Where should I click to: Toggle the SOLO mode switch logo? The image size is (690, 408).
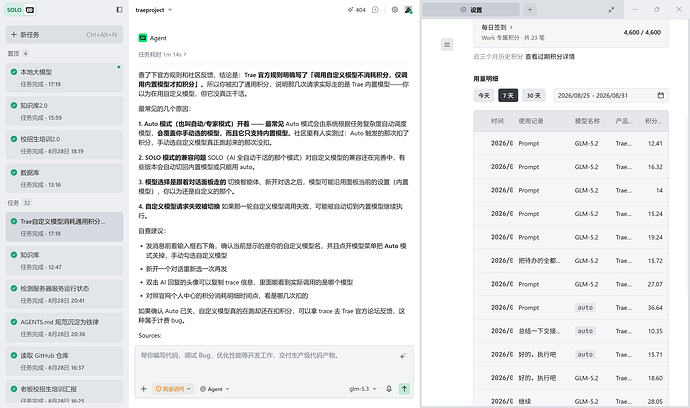click(x=20, y=10)
